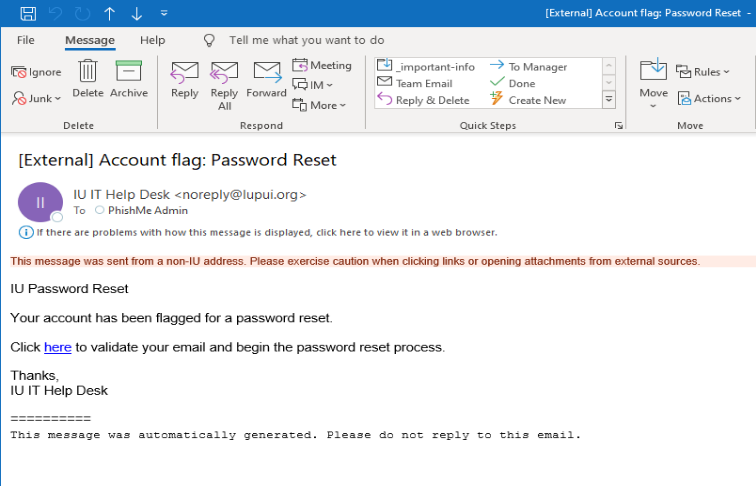Reply with a Meeting

(322, 65)
